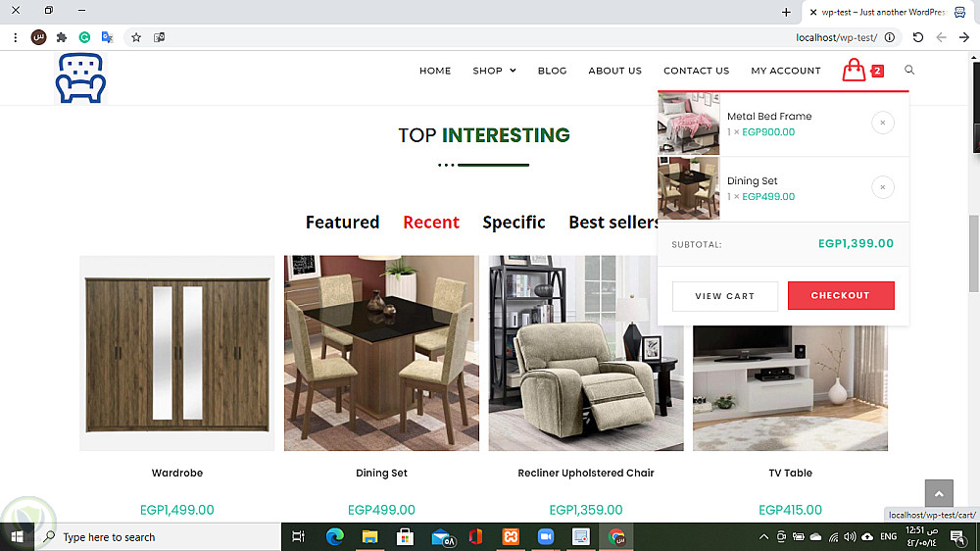
Task: Open Microsoft Store from taskbar
Action: coord(405,536)
